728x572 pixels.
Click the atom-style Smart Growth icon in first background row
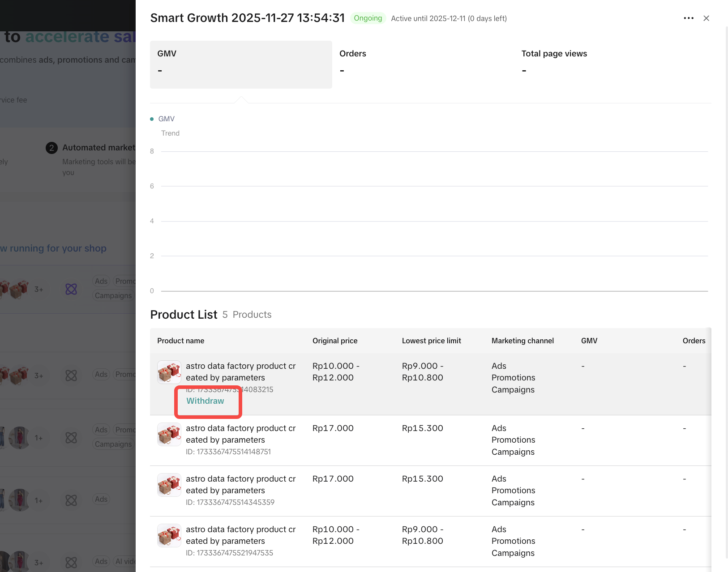pyautogui.click(x=71, y=289)
